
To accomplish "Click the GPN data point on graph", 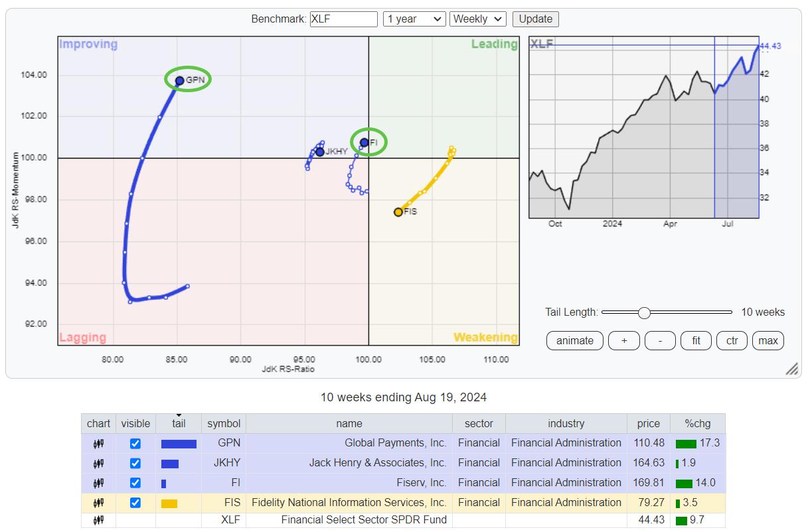I will pyautogui.click(x=179, y=81).
